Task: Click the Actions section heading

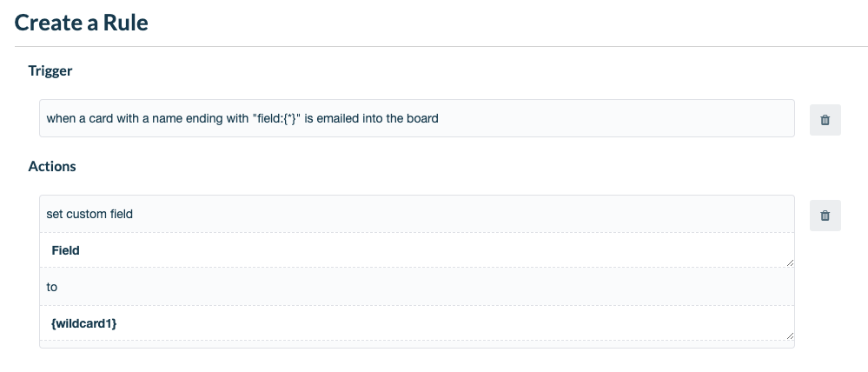Action: tap(52, 166)
